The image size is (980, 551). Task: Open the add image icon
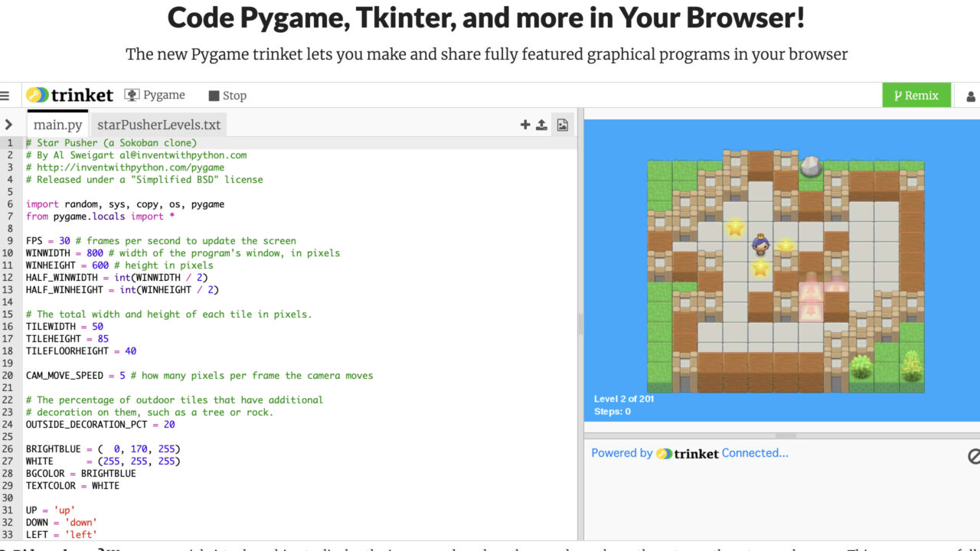point(562,124)
